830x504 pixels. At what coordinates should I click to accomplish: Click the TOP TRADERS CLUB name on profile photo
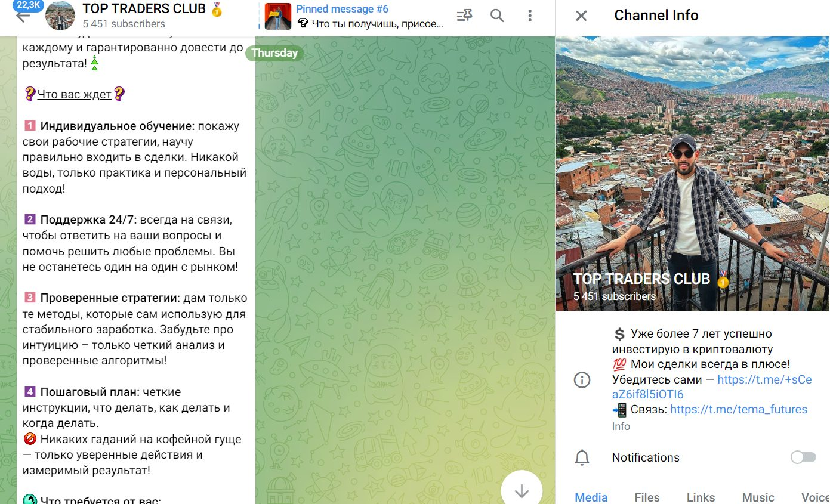point(641,279)
